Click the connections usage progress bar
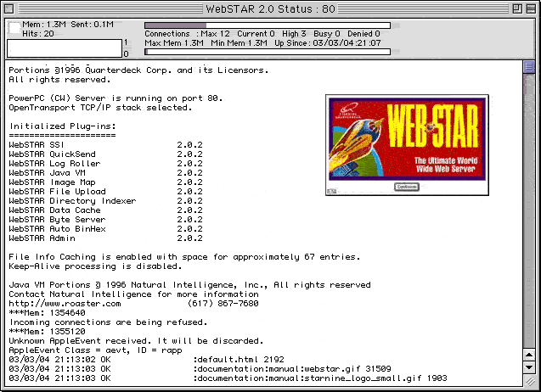 point(268,25)
